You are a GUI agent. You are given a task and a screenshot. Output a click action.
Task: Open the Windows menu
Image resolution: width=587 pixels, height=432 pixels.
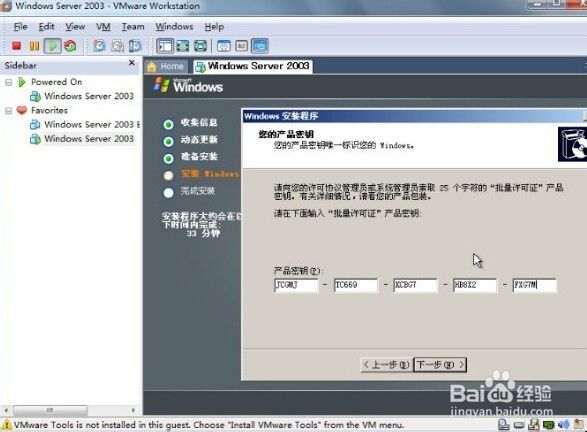[174, 27]
